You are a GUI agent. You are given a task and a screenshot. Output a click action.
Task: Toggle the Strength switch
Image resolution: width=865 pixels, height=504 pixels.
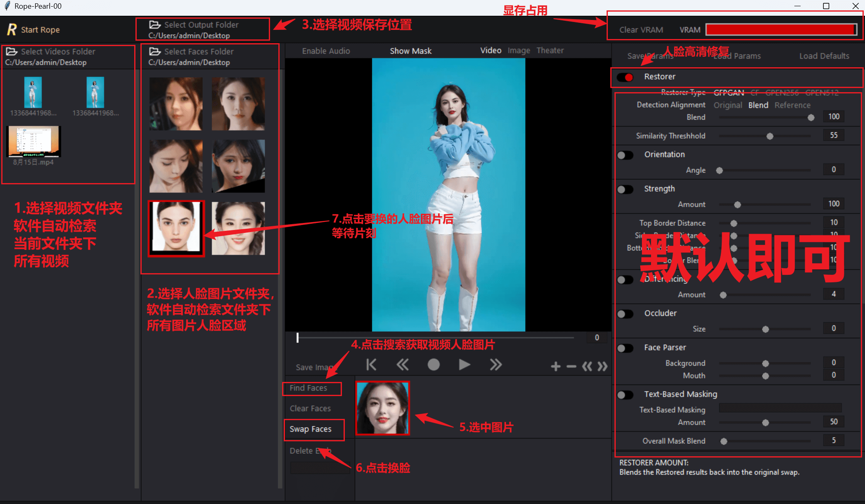(x=625, y=189)
